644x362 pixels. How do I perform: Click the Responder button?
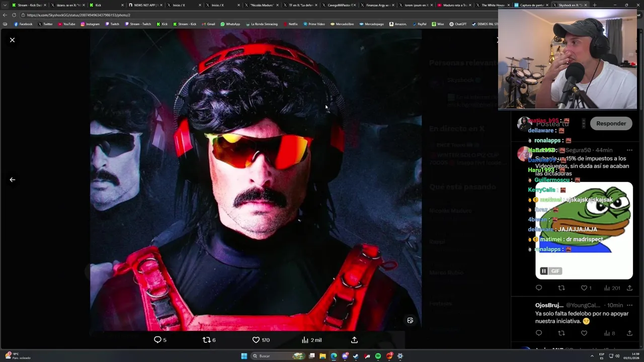(x=611, y=123)
